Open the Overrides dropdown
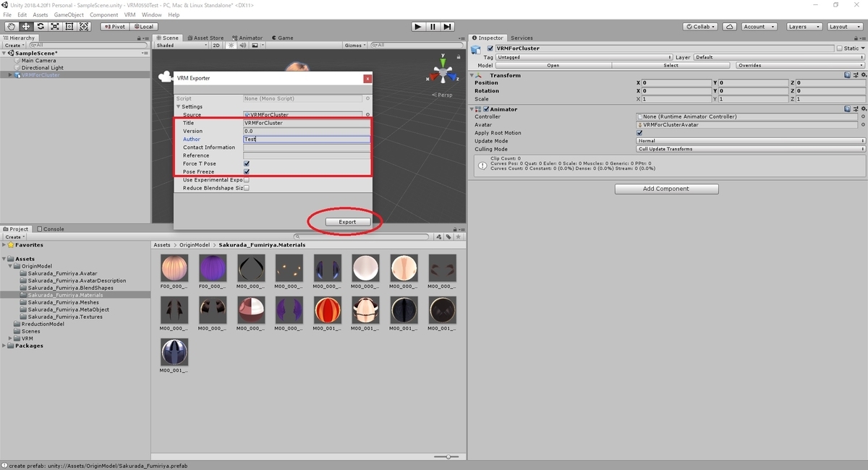 pos(799,65)
